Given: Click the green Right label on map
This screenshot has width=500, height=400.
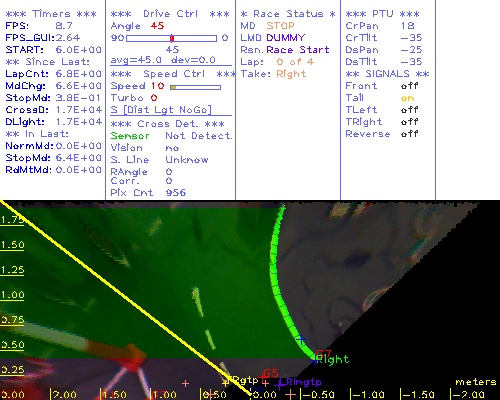Looking at the screenshot, I should pos(332,359).
